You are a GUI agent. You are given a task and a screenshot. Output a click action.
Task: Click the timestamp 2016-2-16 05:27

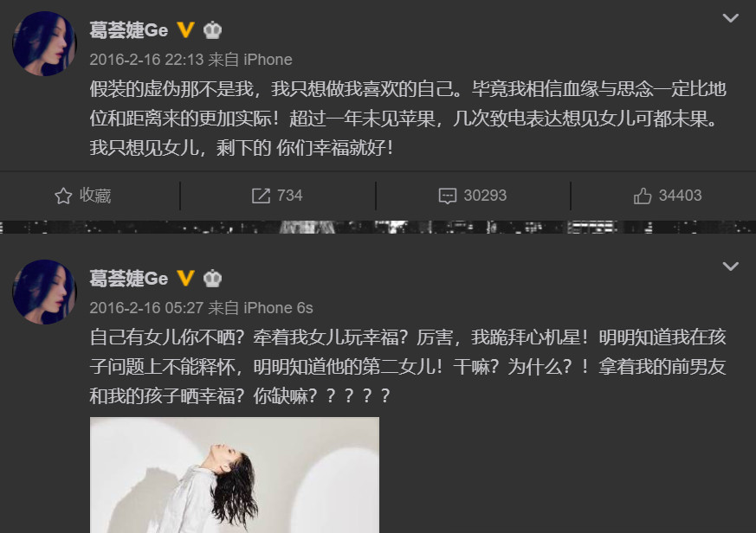pyautogui.click(x=146, y=308)
